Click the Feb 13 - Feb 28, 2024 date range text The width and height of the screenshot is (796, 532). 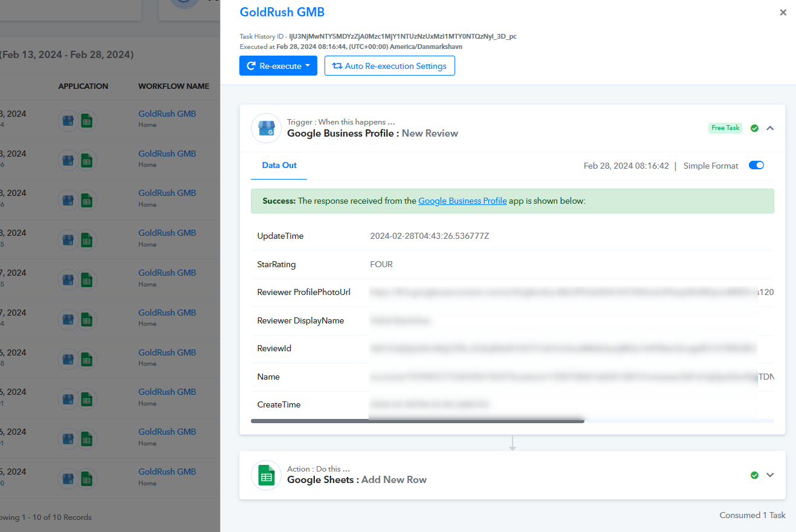click(66, 54)
